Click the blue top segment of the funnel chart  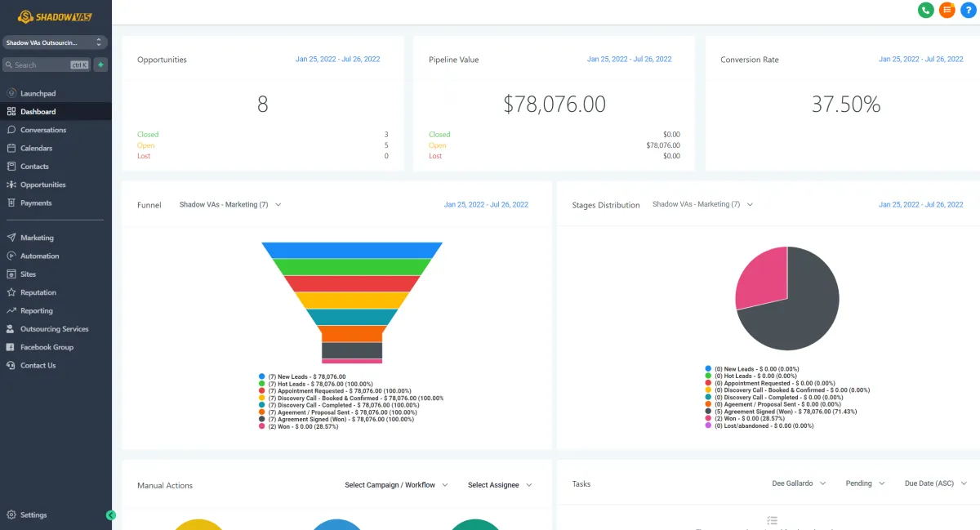tap(352, 249)
